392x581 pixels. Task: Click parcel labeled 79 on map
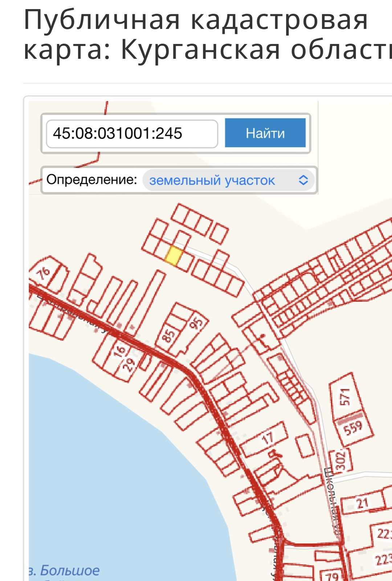click(331, 576)
